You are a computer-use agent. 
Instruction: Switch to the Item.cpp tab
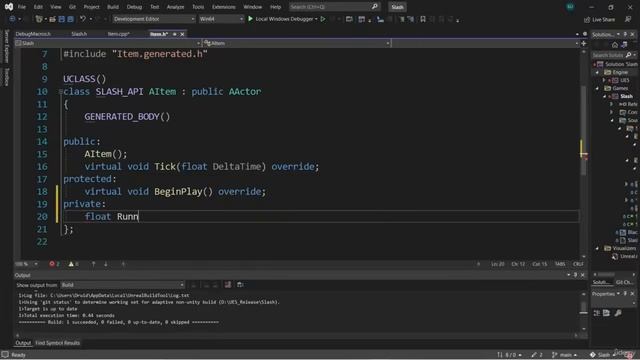(x=118, y=34)
